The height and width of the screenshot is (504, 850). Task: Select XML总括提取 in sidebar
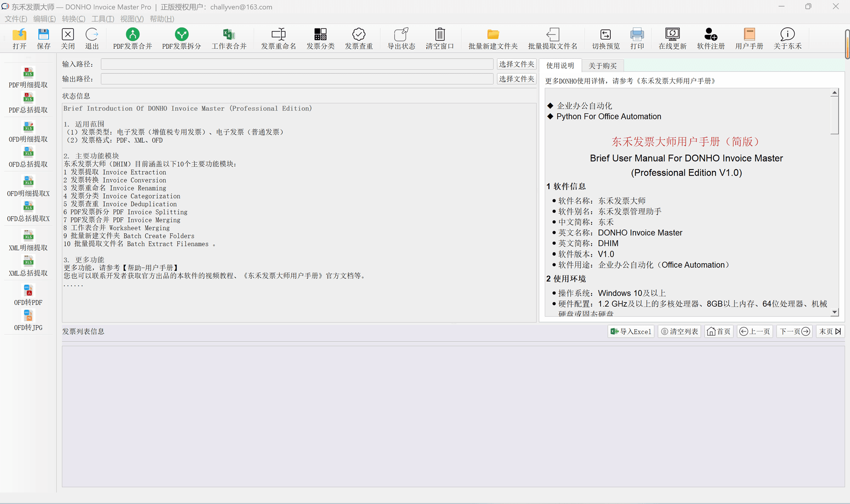click(x=28, y=266)
